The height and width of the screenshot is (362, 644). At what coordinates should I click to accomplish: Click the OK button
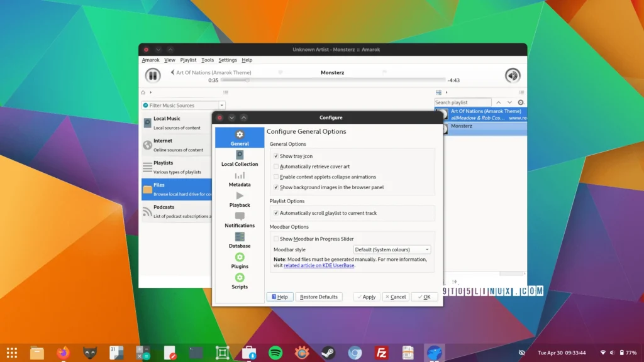coord(425,297)
